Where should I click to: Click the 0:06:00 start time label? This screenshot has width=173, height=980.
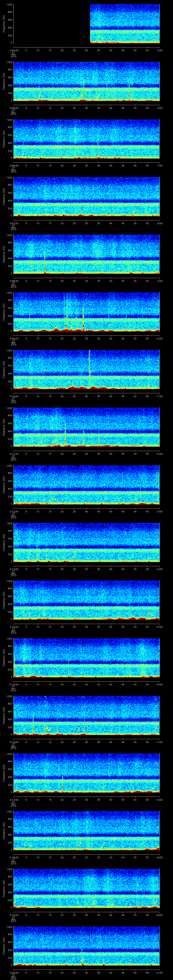point(14,166)
